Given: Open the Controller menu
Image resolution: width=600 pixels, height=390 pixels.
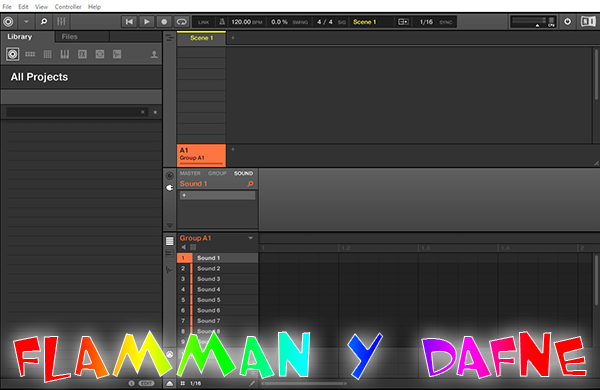Looking at the screenshot, I should (x=68, y=7).
